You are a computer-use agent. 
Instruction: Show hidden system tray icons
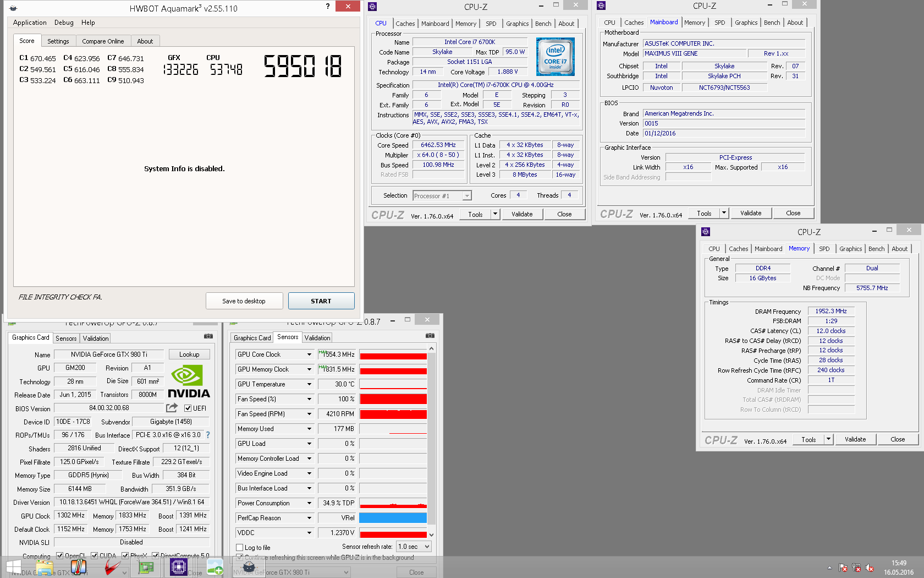tap(829, 568)
